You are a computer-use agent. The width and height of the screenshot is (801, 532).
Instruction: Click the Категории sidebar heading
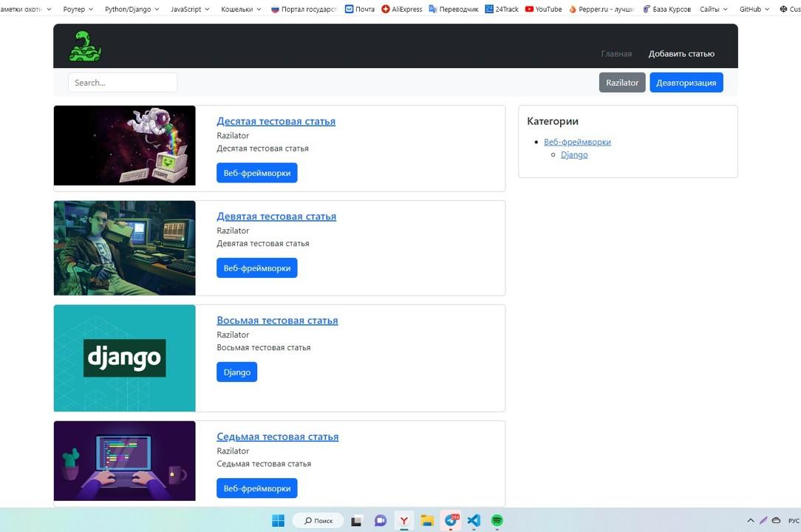click(553, 121)
